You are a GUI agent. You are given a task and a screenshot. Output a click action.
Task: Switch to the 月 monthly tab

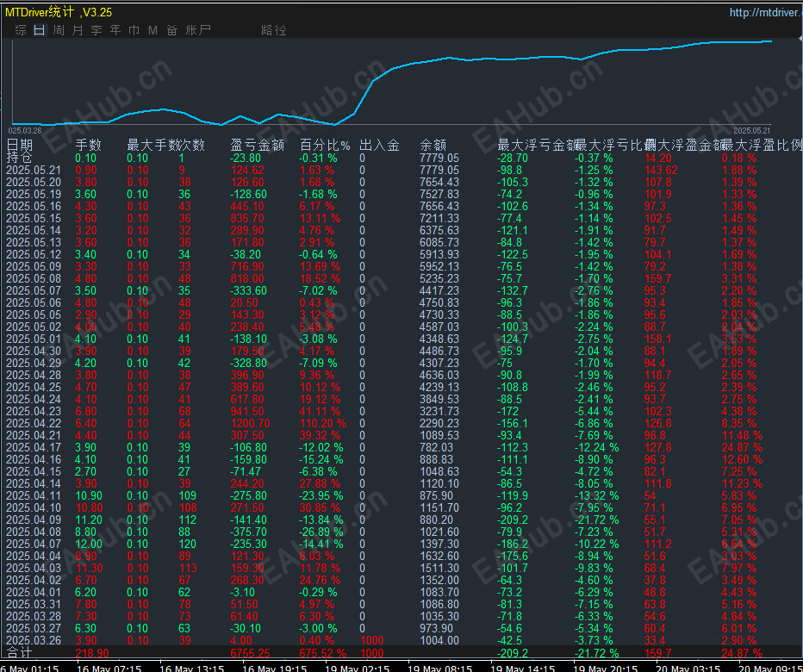(78, 30)
